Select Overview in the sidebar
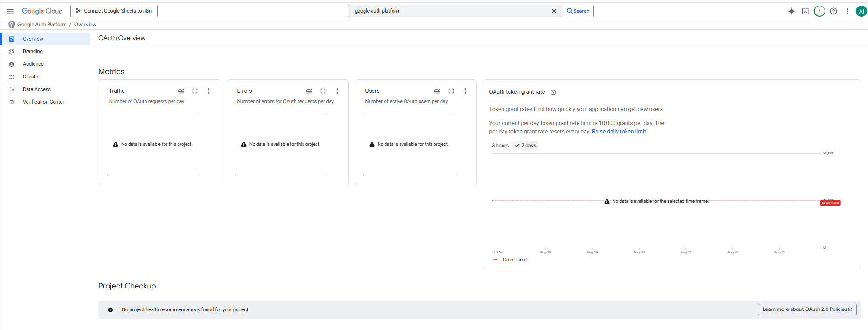 coord(45,39)
